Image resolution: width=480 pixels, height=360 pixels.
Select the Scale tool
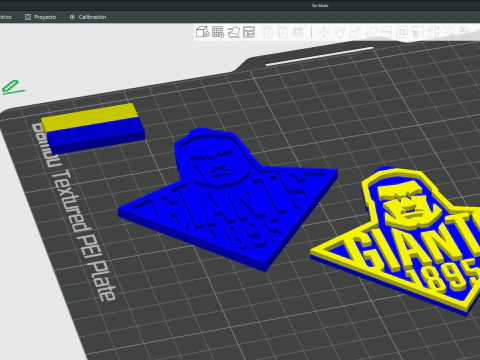point(355,32)
